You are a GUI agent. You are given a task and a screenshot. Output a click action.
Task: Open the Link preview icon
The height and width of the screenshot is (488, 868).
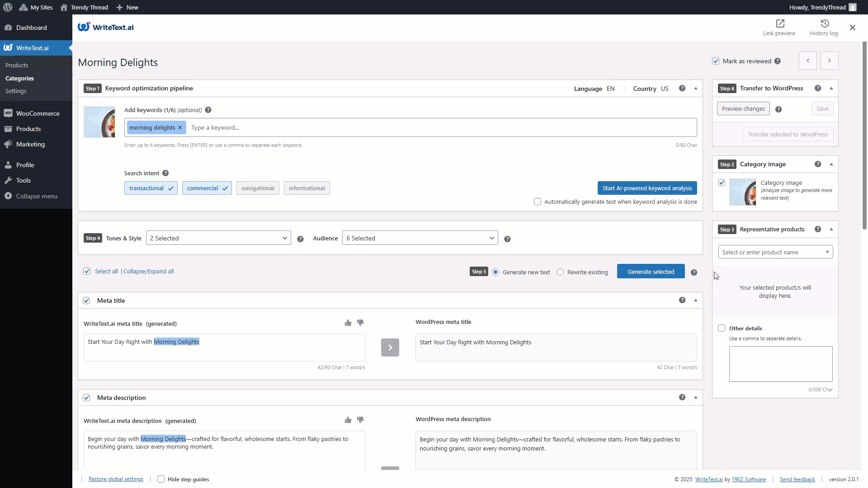[x=780, y=23]
